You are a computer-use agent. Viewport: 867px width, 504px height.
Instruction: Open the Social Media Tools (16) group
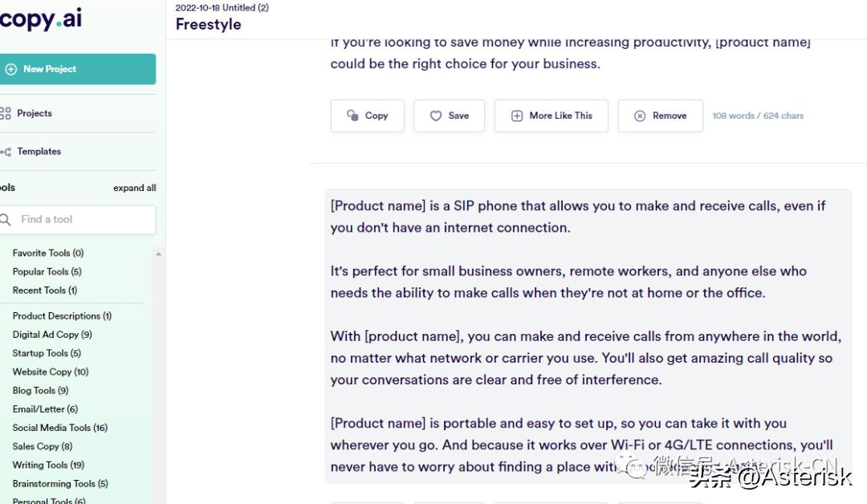(60, 428)
